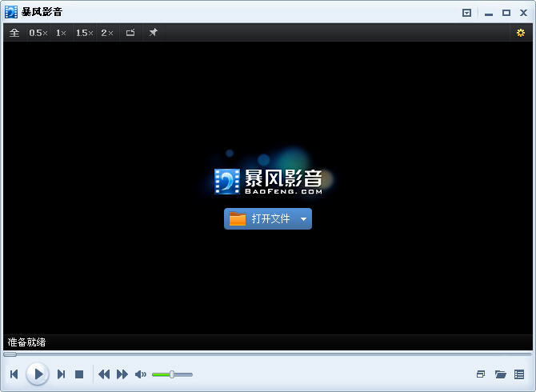
Task: Set video size to 2×
Action: click(107, 33)
